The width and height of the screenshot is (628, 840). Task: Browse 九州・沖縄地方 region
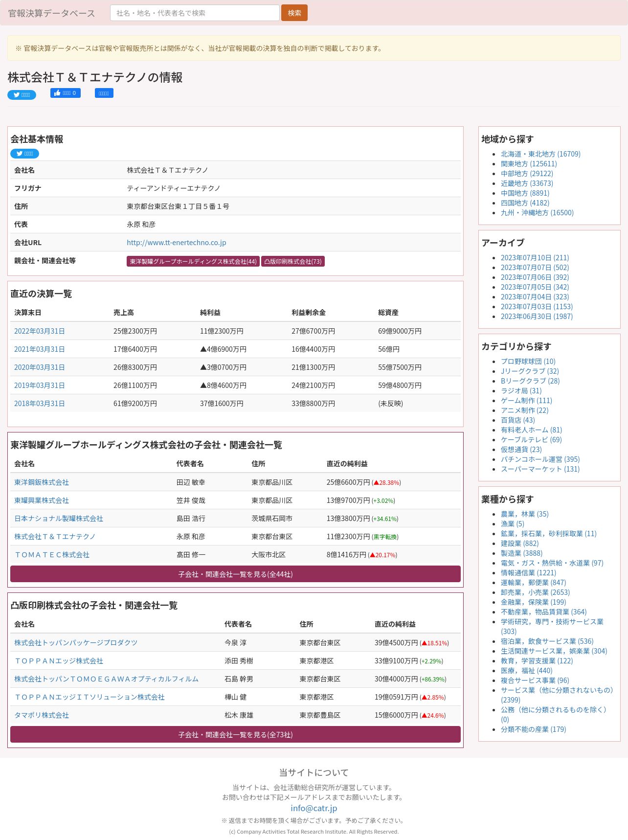coord(537,213)
